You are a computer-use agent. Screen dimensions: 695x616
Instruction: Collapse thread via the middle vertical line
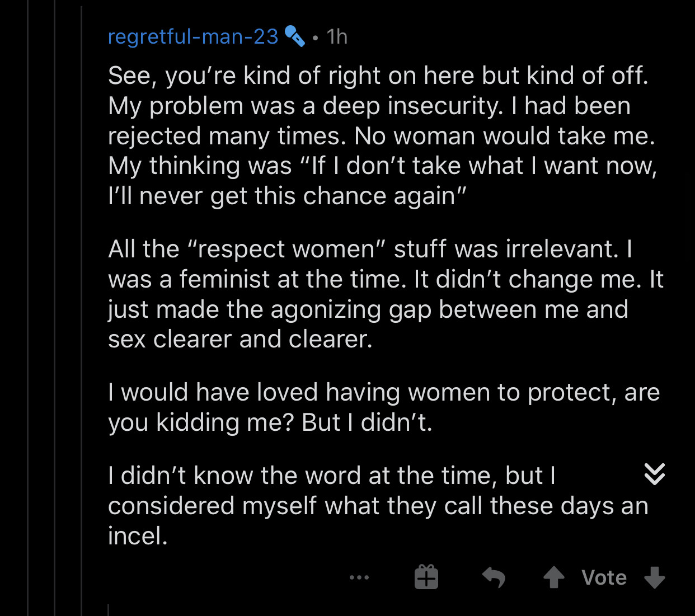point(55,308)
